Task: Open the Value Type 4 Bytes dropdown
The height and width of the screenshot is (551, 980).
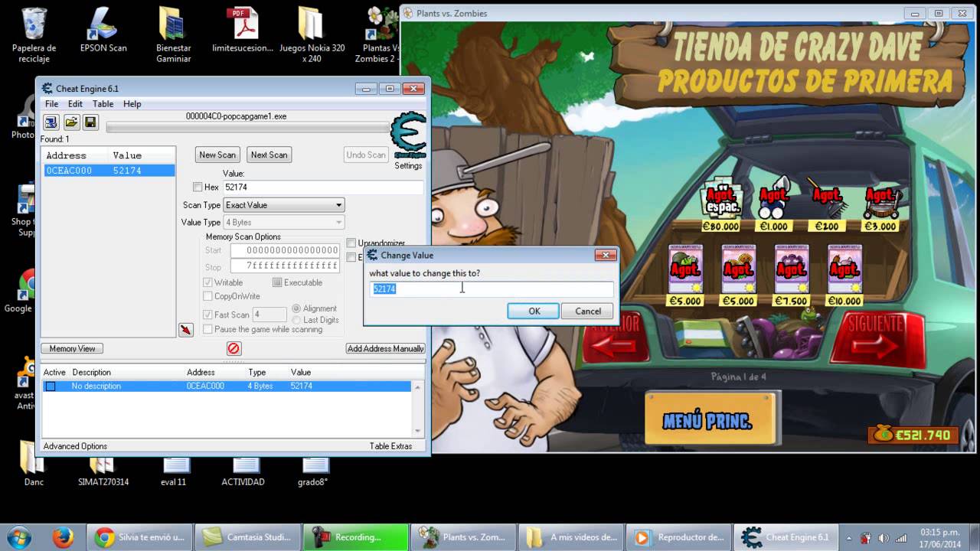Action: 283,223
